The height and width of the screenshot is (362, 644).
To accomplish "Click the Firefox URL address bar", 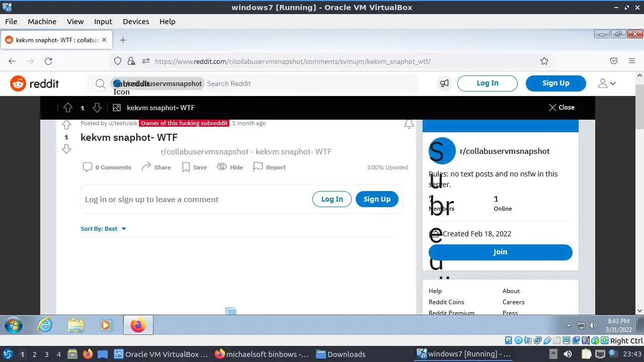I will click(332, 61).
